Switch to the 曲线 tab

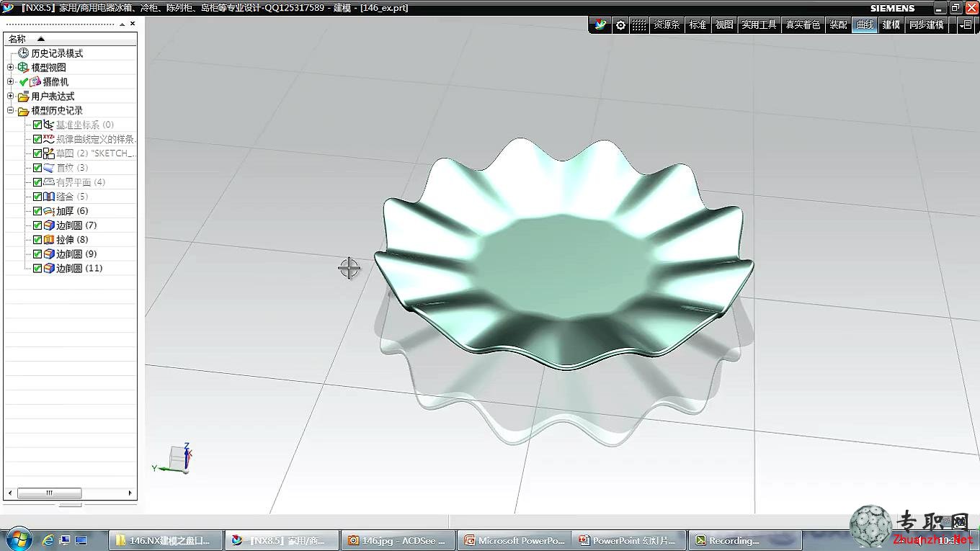click(x=865, y=24)
